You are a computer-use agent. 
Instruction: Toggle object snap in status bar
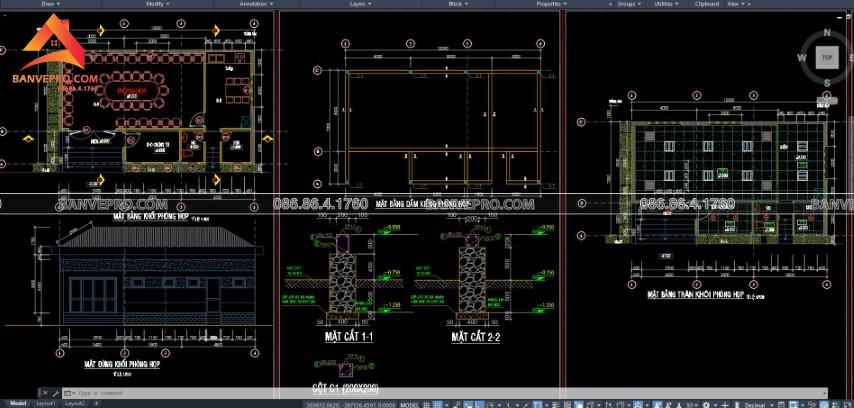(537, 405)
